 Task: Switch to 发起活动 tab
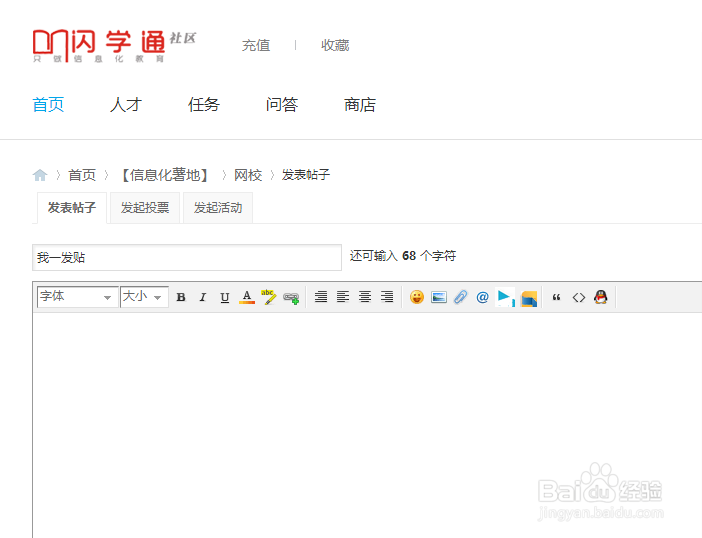(x=218, y=208)
